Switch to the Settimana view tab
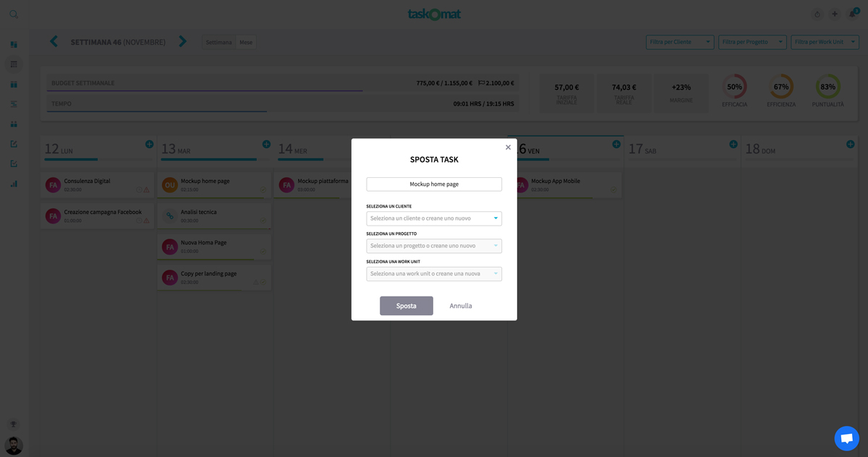The height and width of the screenshot is (457, 868). coord(218,42)
